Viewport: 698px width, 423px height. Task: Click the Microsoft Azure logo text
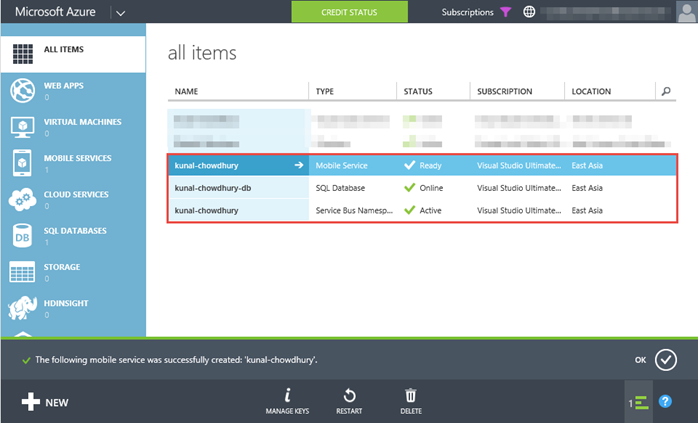pyautogui.click(x=55, y=12)
